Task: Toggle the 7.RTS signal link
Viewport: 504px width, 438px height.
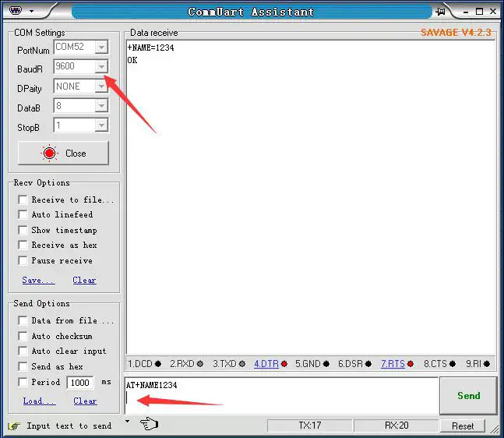Action: click(393, 364)
